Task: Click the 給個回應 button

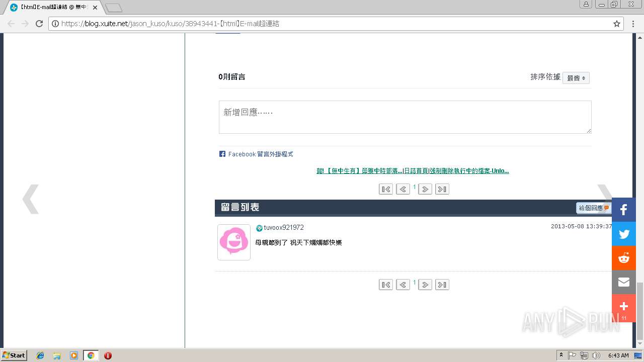Action: coord(594,208)
